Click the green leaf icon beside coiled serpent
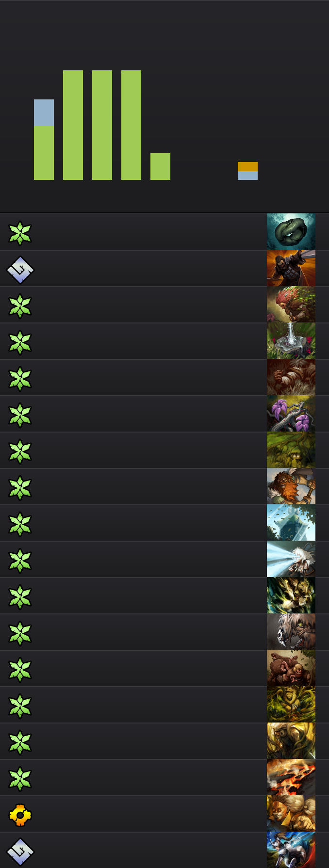 pos(20,233)
